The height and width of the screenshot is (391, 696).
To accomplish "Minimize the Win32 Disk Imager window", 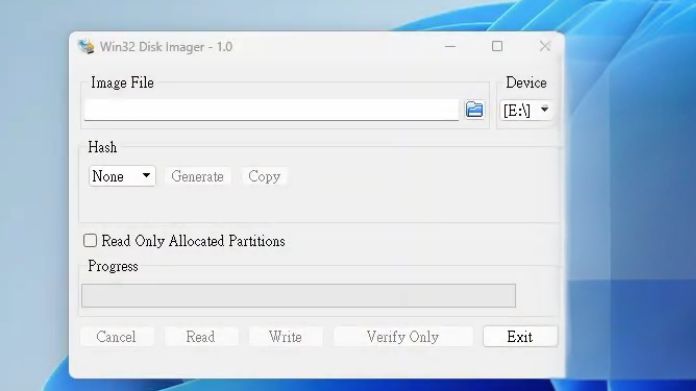I will pos(450,46).
